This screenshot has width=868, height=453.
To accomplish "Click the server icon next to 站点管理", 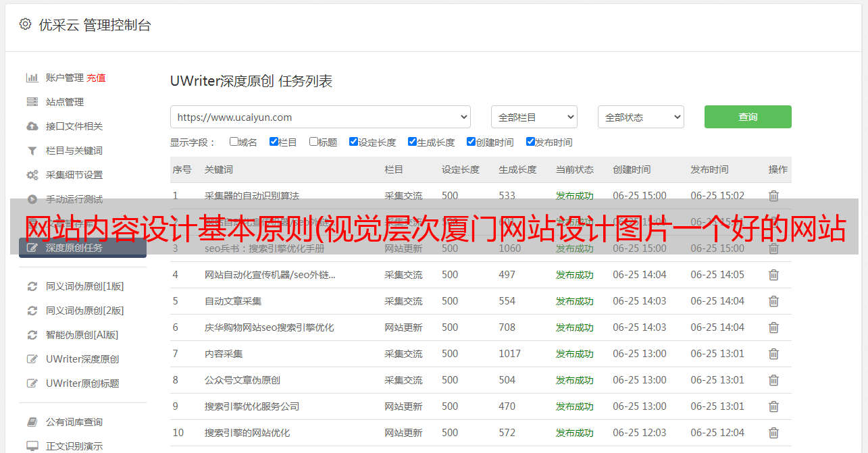I will 32,102.
